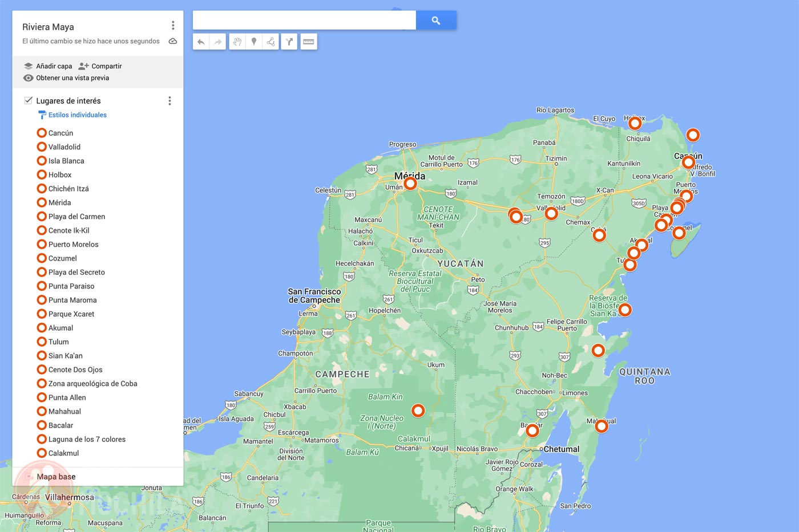The width and height of the screenshot is (799, 532).
Task: Click the redo arrow icon
Action: 217,41
